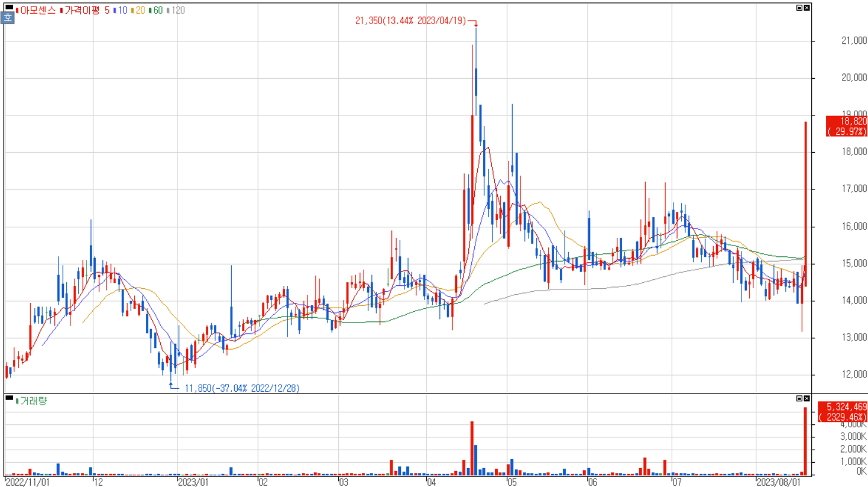Click the 12,000 price axis label

tap(854, 374)
